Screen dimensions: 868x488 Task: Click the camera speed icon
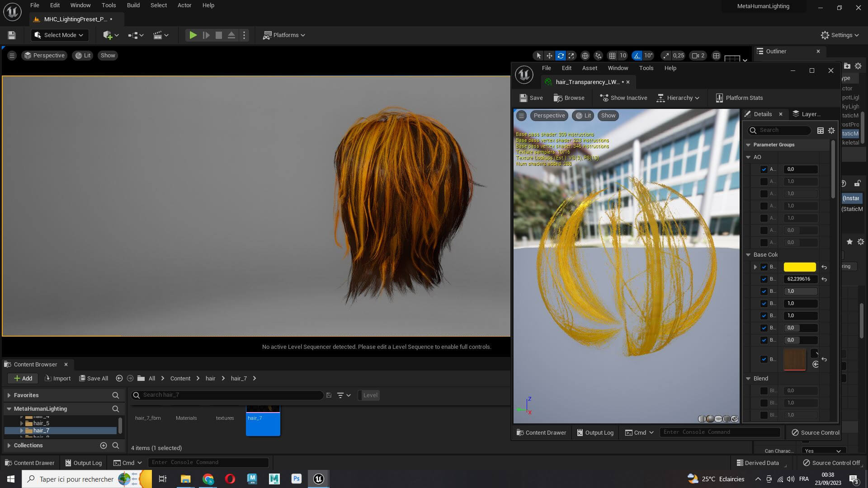[x=696, y=56]
